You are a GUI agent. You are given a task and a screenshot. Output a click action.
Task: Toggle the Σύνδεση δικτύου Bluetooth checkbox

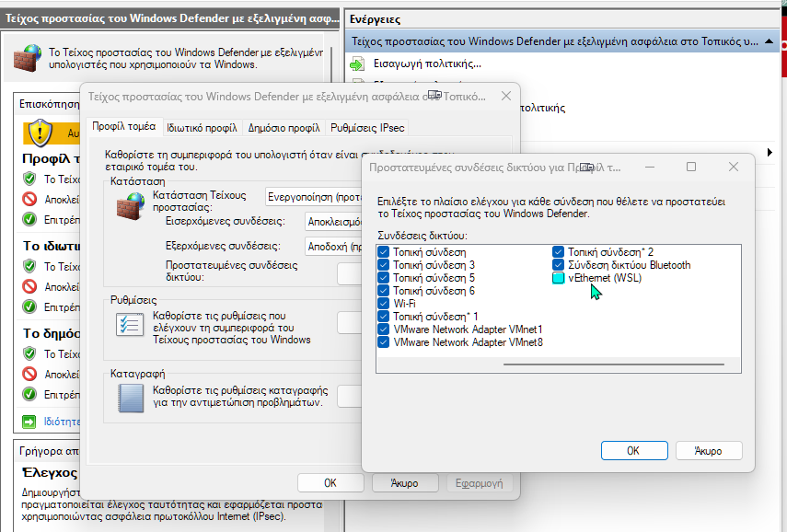559,265
